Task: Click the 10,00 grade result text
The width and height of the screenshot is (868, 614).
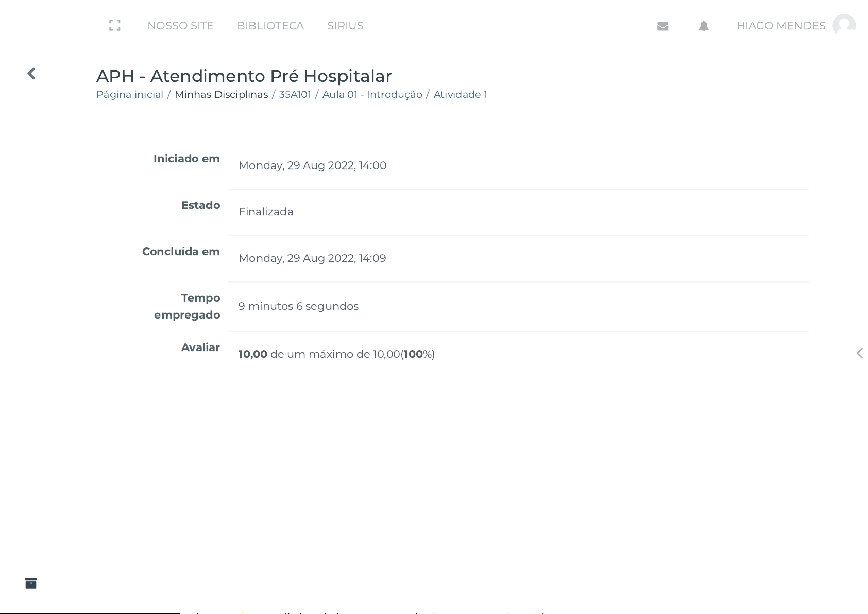Action: point(252,354)
